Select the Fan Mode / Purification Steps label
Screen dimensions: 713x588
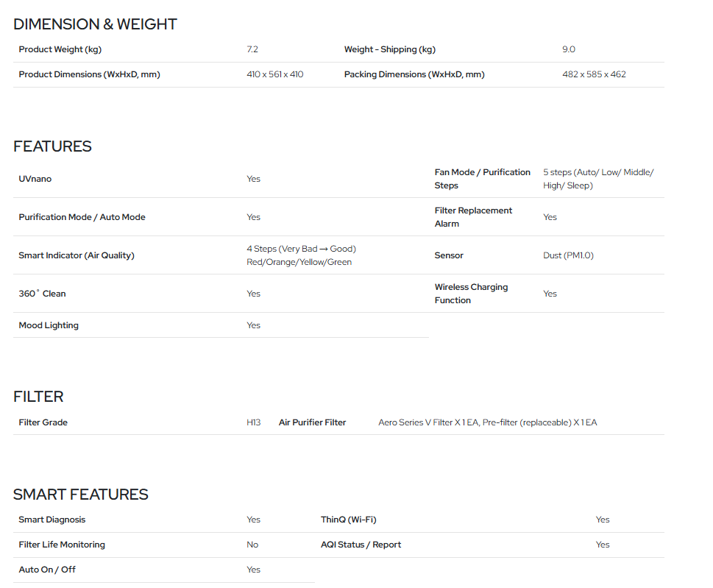pyautogui.click(x=482, y=179)
